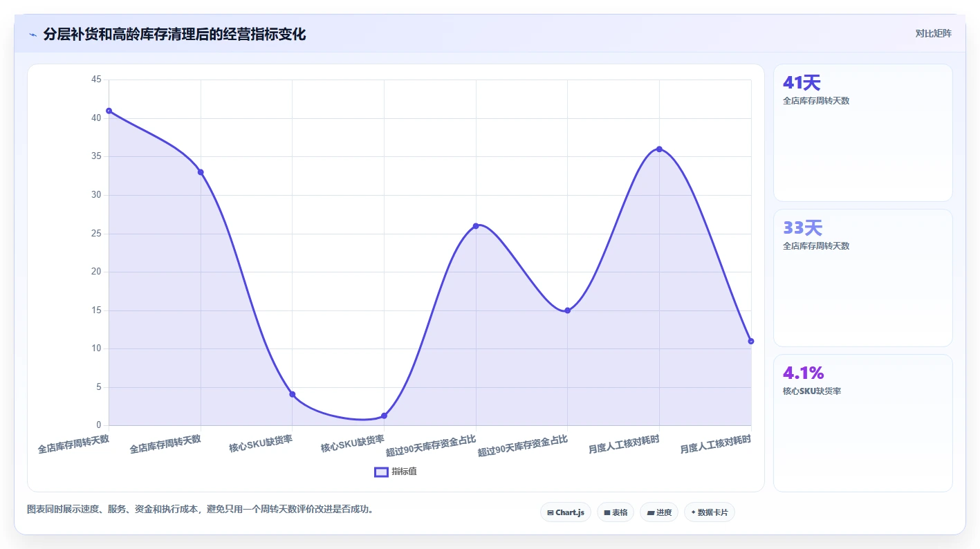The height and width of the screenshot is (549, 980).
Task: Click the chart data point at value 36
Action: click(x=659, y=149)
